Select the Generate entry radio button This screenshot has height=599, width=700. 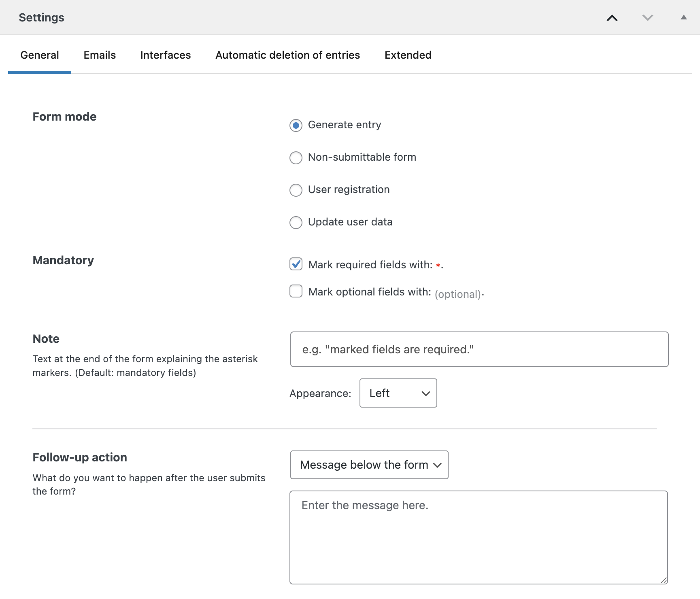pyautogui.click(x=296, y=125)
